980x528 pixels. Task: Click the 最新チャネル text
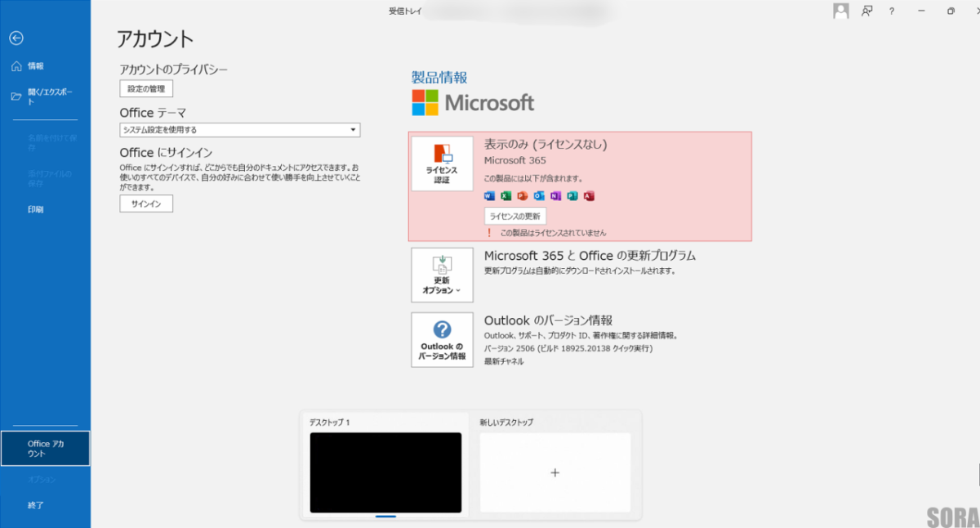point(504,361)
